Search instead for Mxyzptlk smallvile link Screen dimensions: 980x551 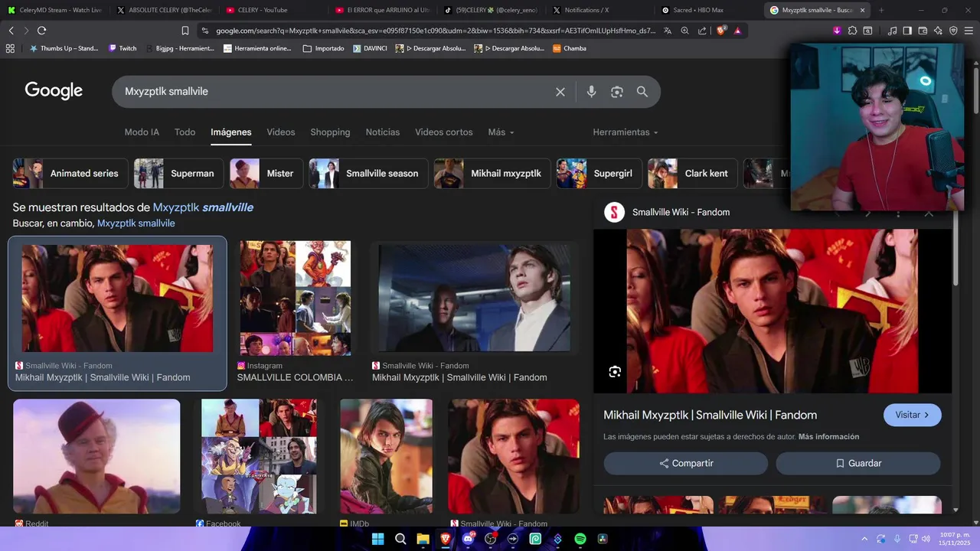click(136, 223)
